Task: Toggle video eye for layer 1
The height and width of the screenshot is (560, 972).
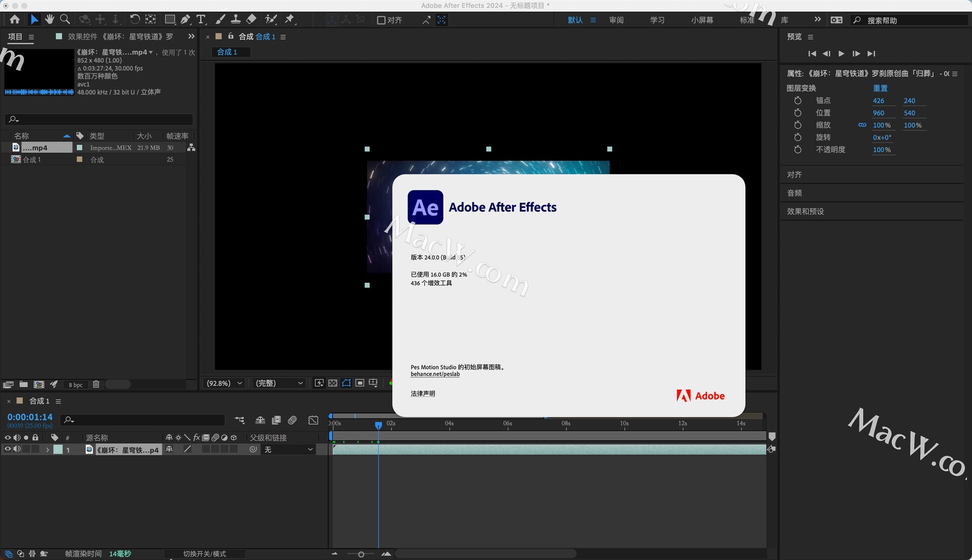Action: pyautogui.click(x=8, y=449)
